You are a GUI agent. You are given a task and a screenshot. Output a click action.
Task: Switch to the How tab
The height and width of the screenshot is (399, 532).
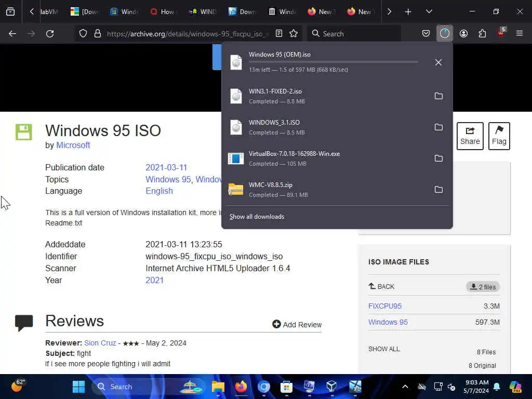pos(164,11)
